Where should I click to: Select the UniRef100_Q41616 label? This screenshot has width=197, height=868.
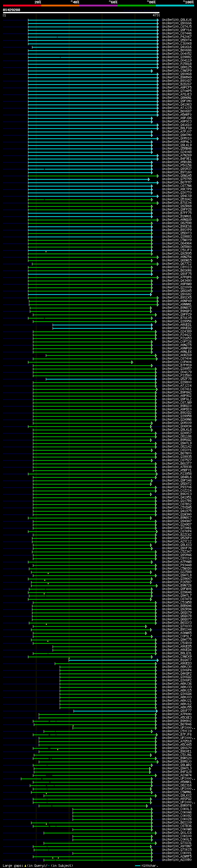click(177, 47)
